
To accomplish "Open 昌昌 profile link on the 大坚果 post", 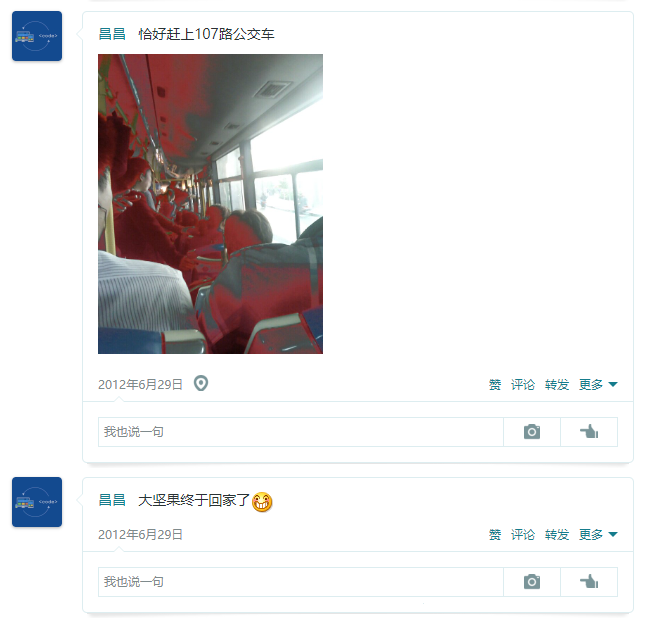I will 112,499.
